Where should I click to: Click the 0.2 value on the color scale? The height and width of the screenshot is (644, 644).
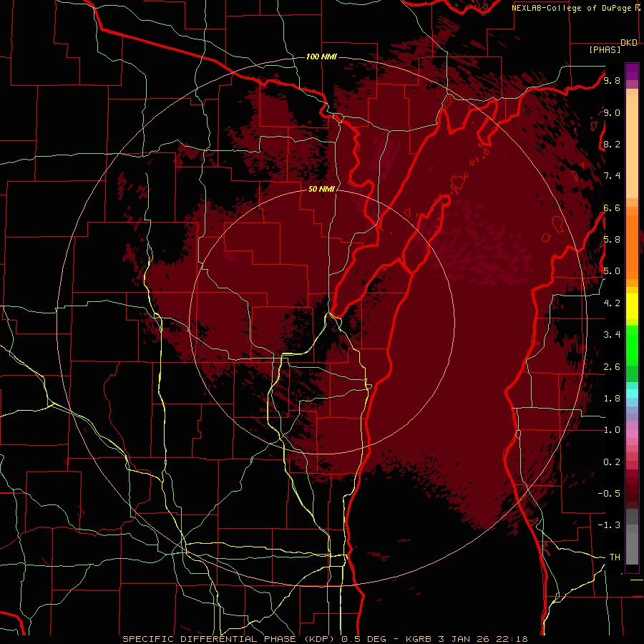click(x=612, y=462)
